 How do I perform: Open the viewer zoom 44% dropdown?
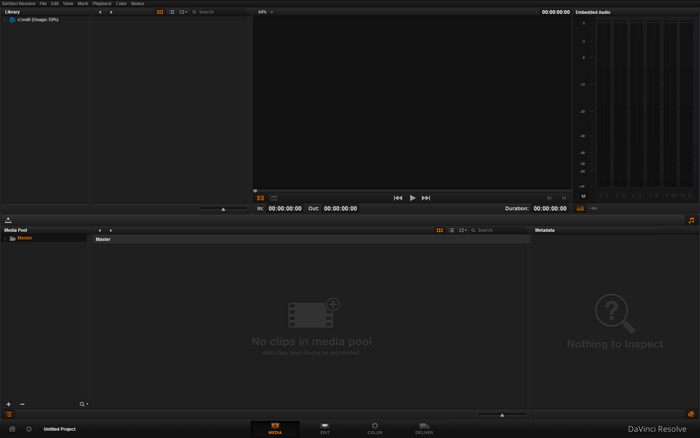(265, 12)
